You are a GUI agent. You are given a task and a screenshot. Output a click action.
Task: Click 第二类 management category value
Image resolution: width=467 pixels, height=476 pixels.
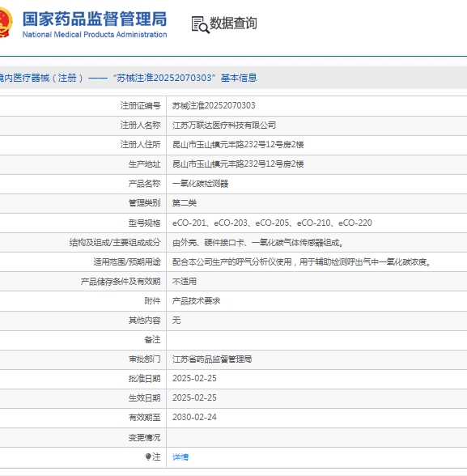pos(185,202)
